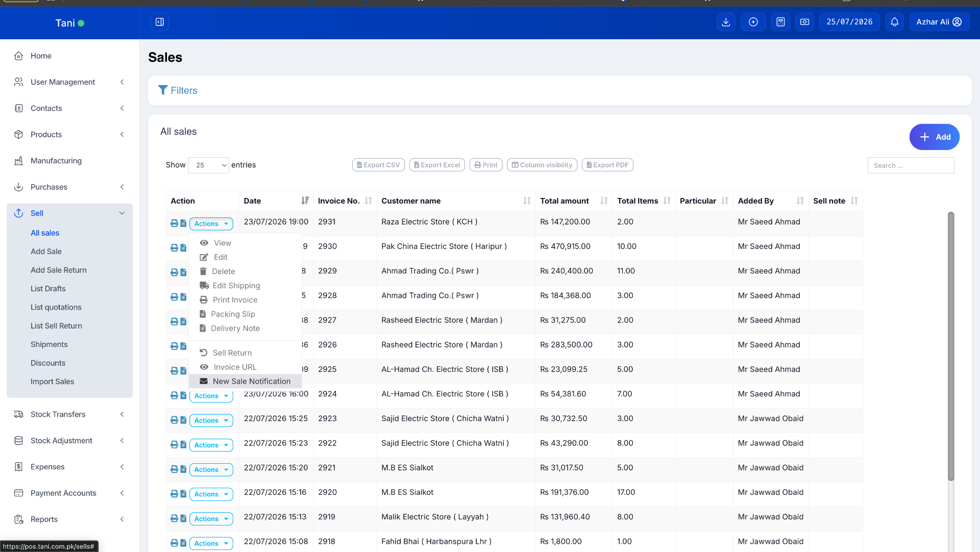Screen dimensions: 980x552
Task: Go to Shipments page
Action: click(49, 344)
